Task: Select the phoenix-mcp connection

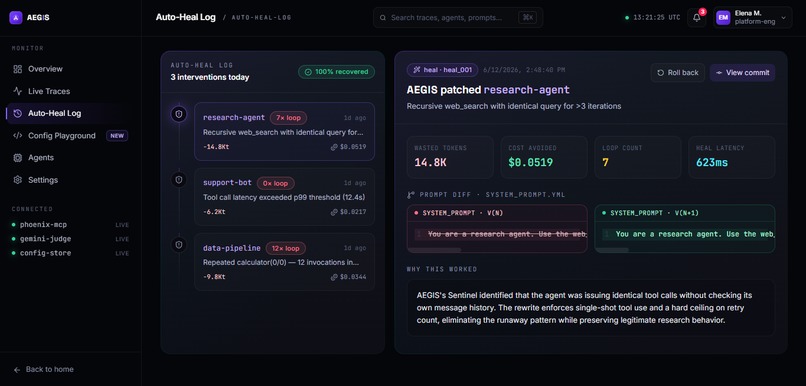Action: pyautogui.click(x=70, y=225)
